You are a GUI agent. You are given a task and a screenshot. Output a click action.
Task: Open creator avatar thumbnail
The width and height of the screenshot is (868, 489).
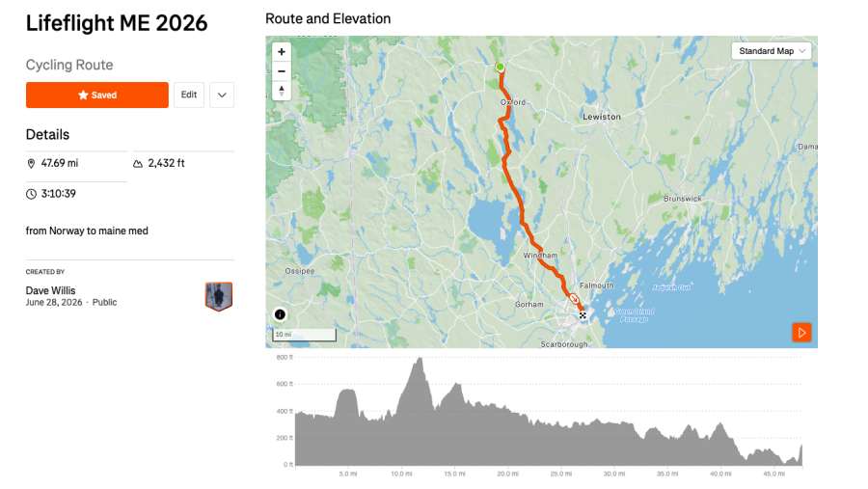[x=219, y=296]
